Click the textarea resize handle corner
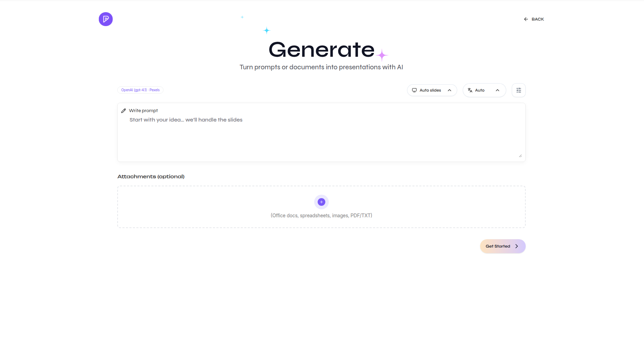Image resolution: width=644 pixels, height=343 pixels. pyautogui.click(x=520, y=156)
